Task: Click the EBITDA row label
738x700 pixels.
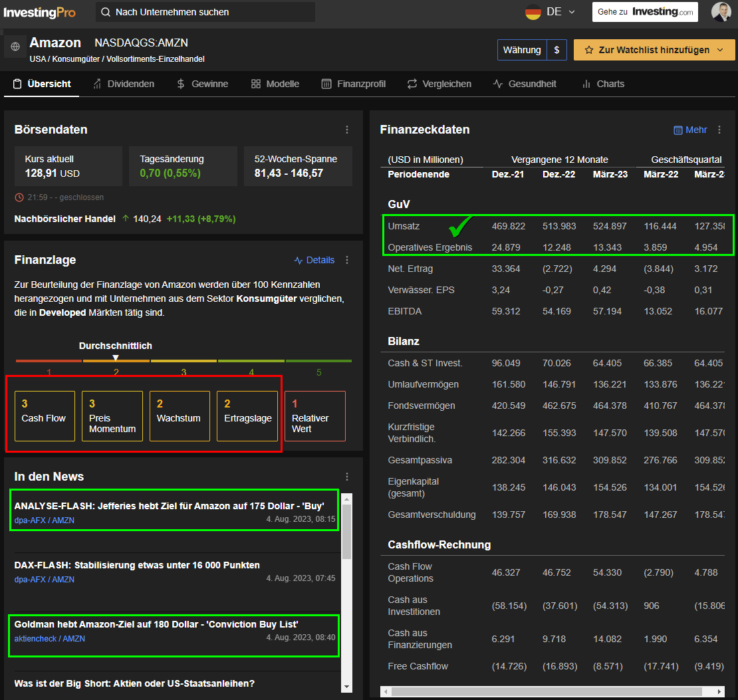Action: click(404, 311)
